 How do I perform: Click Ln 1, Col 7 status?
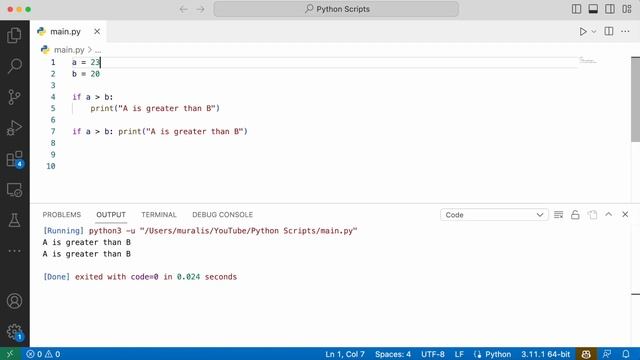point(345,354)
